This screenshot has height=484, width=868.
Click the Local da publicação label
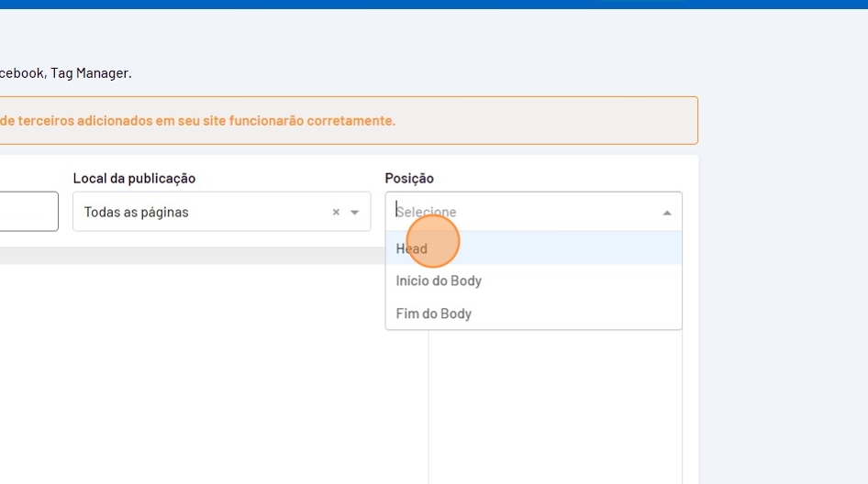(x=134, y=178)
